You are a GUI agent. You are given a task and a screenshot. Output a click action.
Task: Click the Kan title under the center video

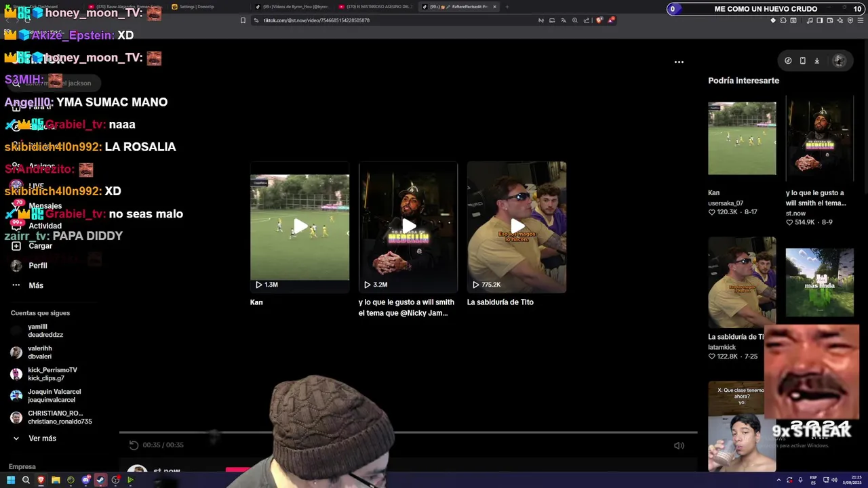point(256,302)
